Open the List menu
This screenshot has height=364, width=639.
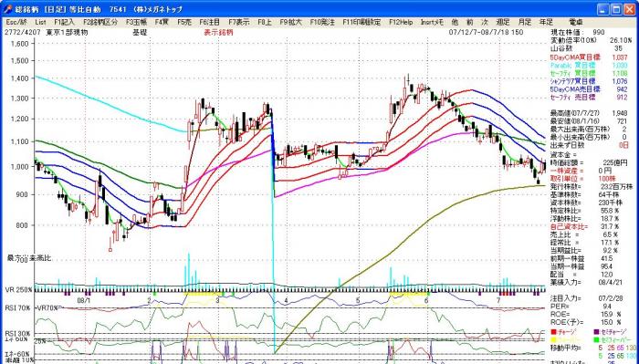40,23
